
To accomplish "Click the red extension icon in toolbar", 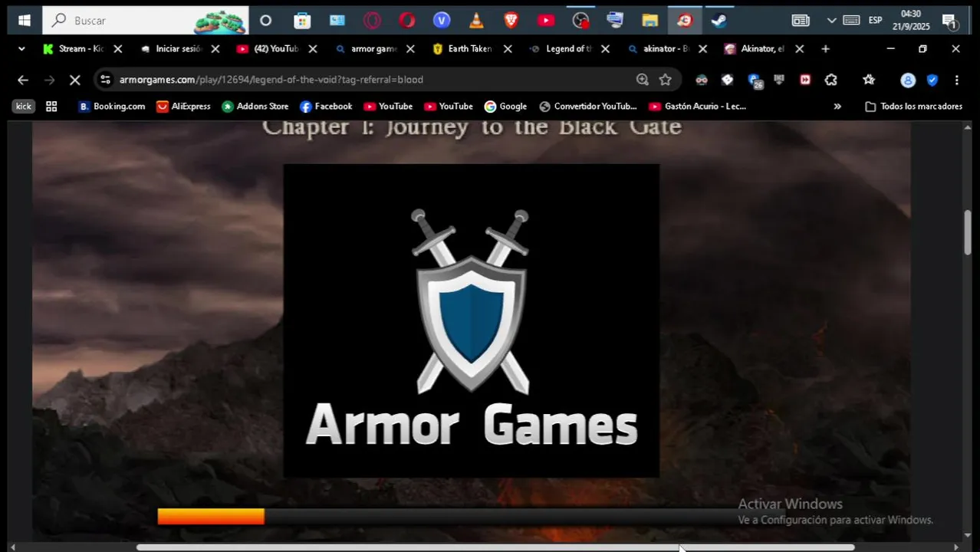I will point(805,80).
